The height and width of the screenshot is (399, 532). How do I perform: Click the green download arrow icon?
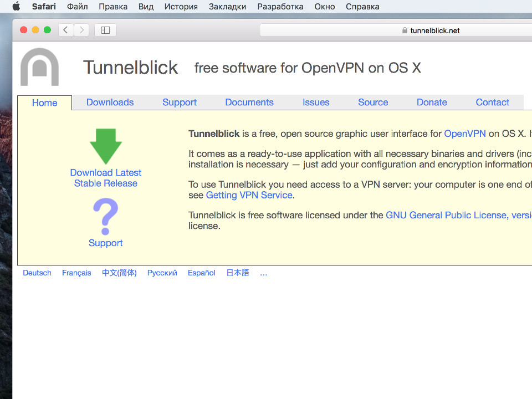click(x=106, y=146)
